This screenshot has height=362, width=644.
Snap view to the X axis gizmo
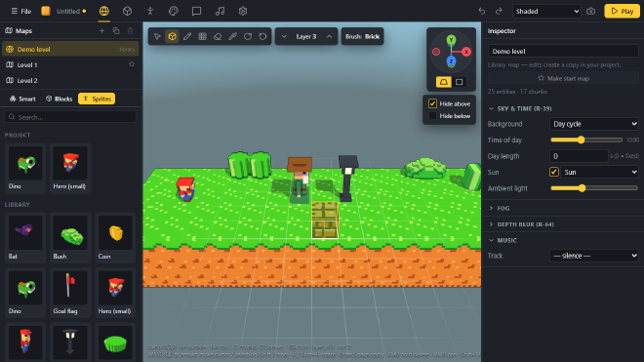[466, 52]
